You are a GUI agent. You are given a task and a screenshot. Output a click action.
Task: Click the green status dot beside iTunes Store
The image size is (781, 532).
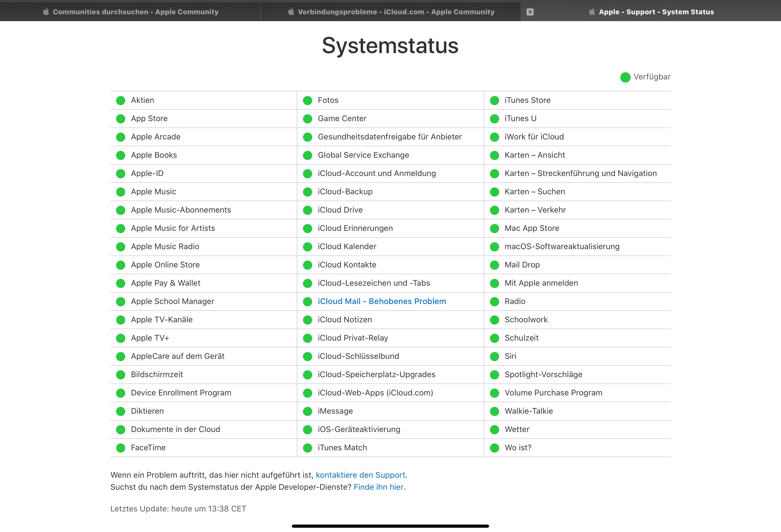pos(494,100)
